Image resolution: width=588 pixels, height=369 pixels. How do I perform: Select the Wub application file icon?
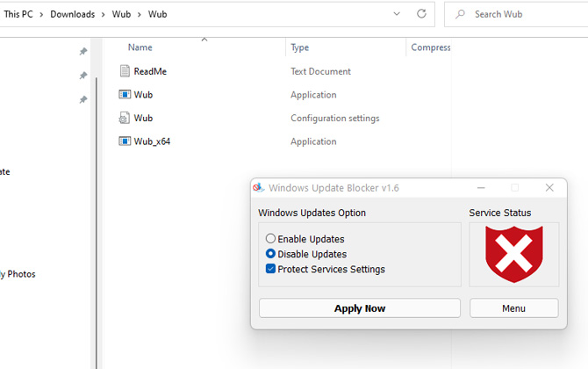click(x=125, y=94)
